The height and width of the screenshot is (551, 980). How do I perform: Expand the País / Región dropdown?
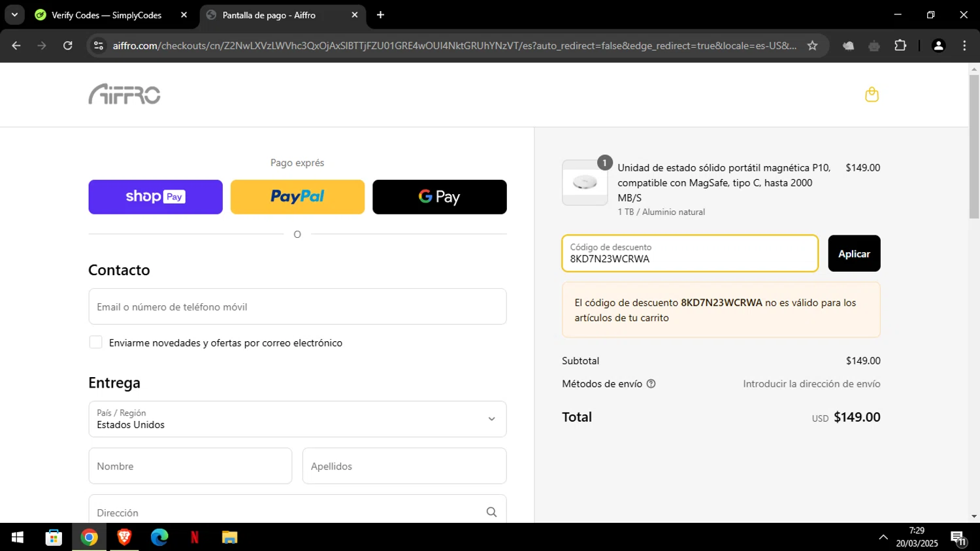coord(297,419)
